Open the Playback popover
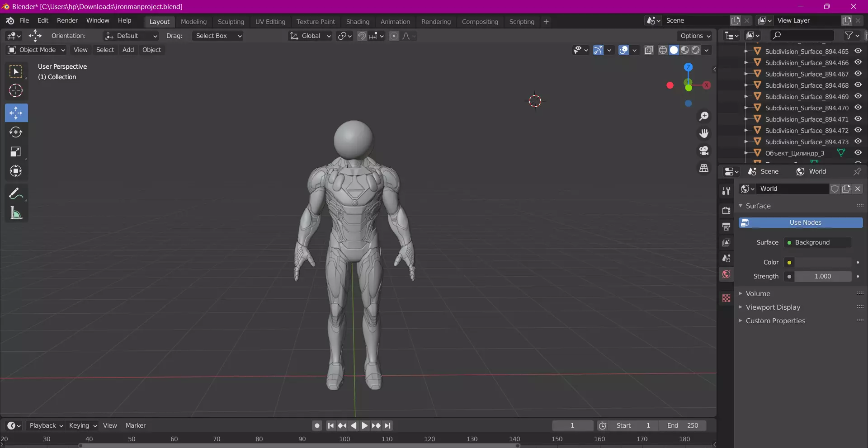Screen dimensions: 868x448 click(46, 425)
